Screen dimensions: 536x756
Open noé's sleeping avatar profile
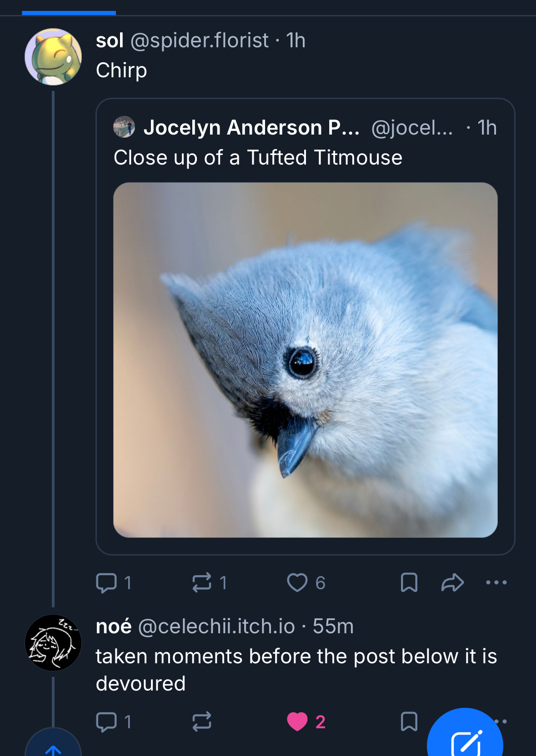tap(53, 643)
